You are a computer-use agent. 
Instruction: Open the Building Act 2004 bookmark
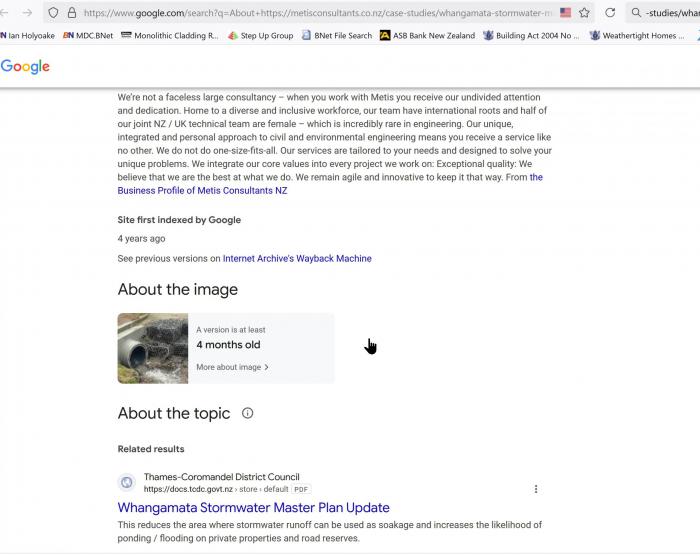[x=531, y=35]
